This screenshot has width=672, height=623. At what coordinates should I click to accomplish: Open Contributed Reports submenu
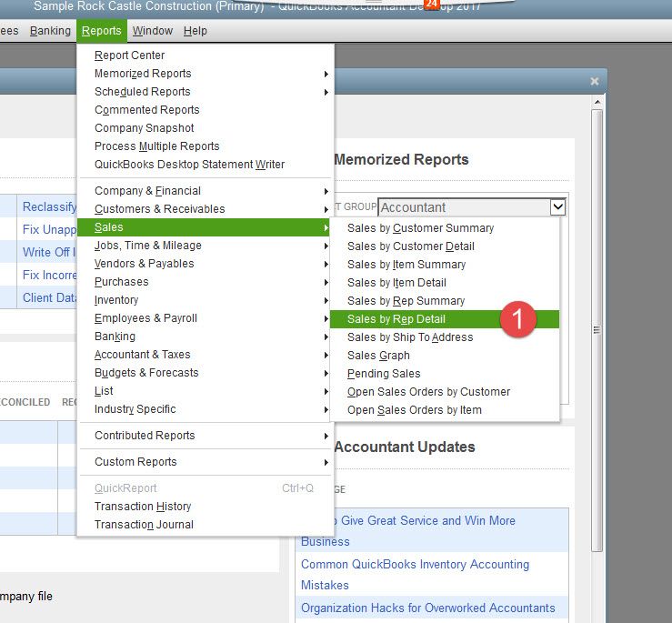coord(205,436)
